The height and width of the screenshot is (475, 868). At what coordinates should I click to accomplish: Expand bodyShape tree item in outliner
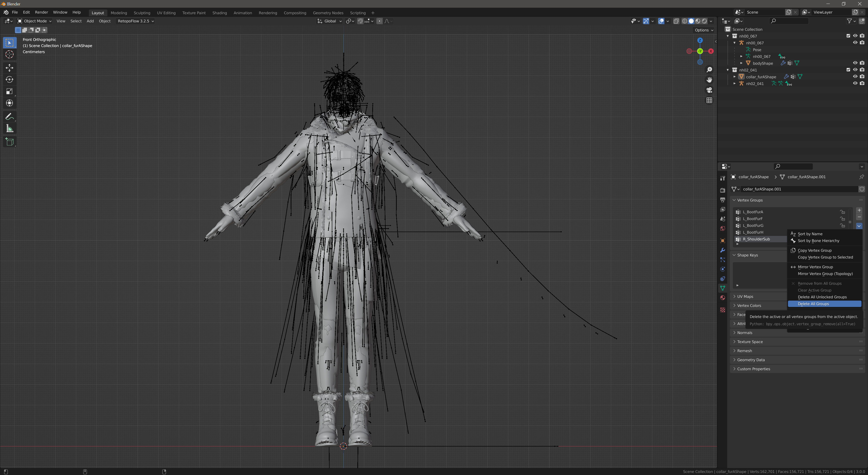[x=741, y=63]
